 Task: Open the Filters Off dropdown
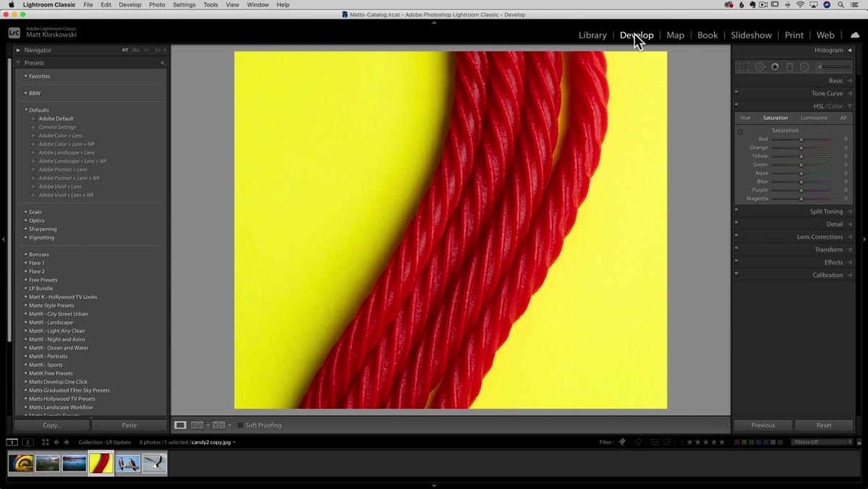[822, 442]
